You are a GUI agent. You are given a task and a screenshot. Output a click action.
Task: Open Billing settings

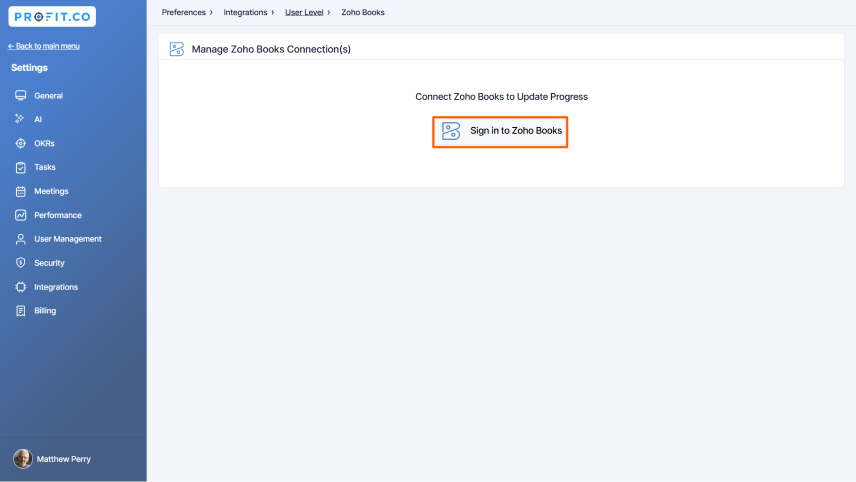click(x=45, y=311)
